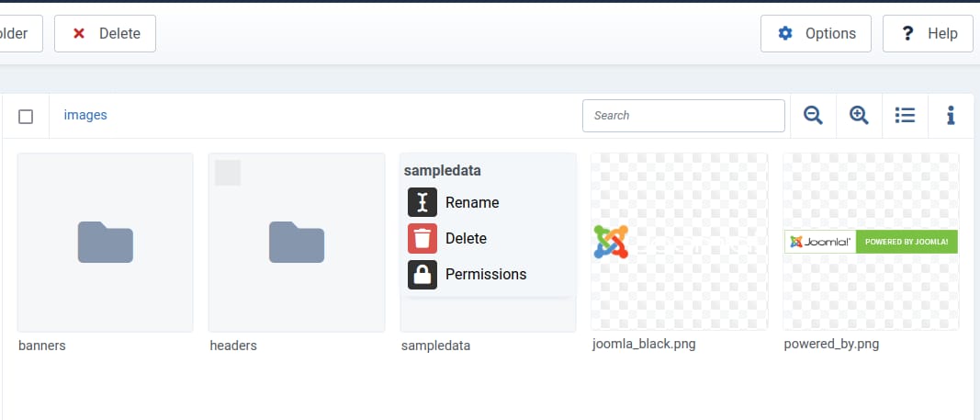Choose Delete in sampledata menu
This screenshot has height=420, width=980.
point(467,238)
